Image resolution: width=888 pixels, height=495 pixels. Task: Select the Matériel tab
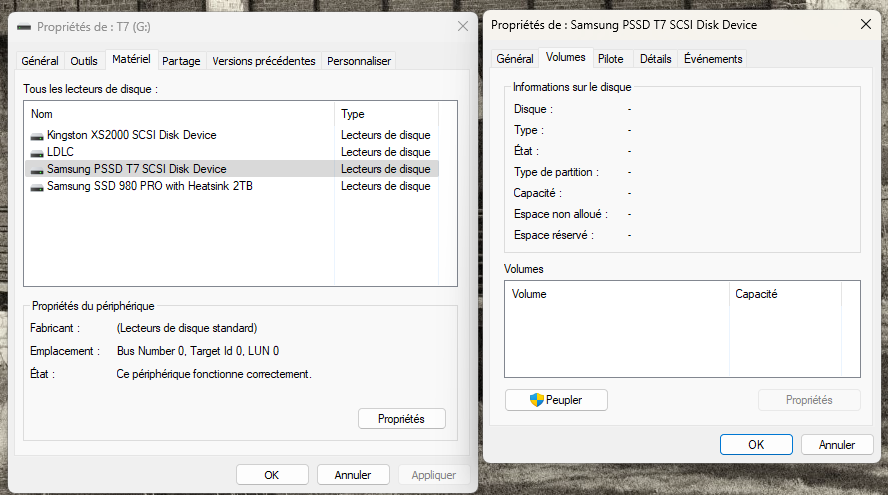click(x=131, y=59)
